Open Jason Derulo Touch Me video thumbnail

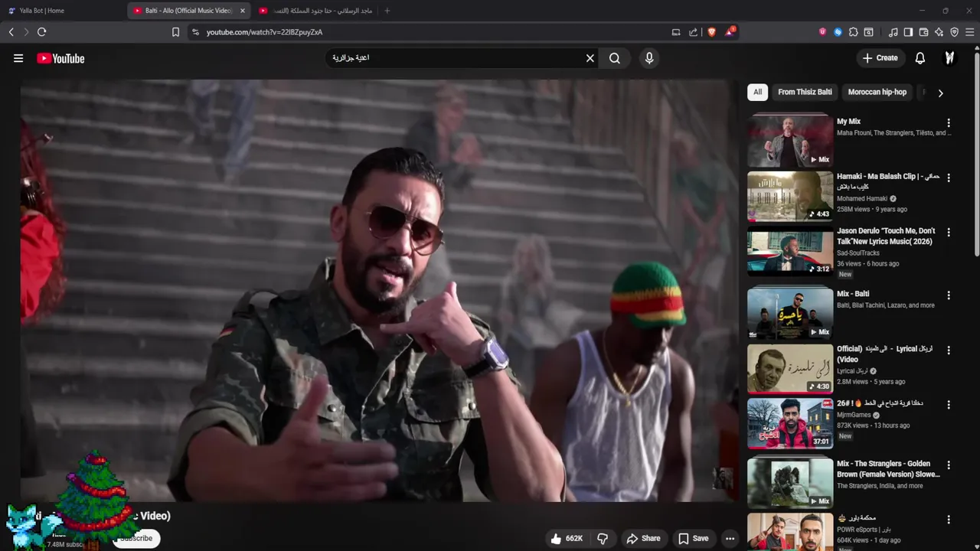790,251
